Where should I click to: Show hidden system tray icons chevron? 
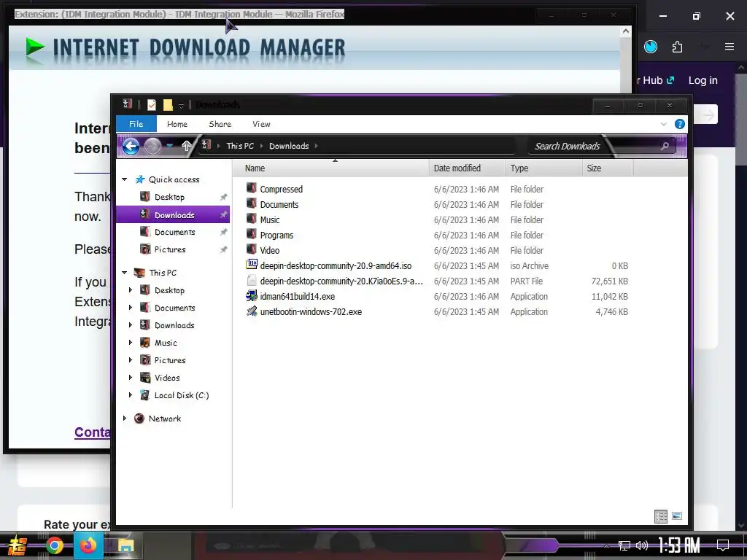pos(606,545)
